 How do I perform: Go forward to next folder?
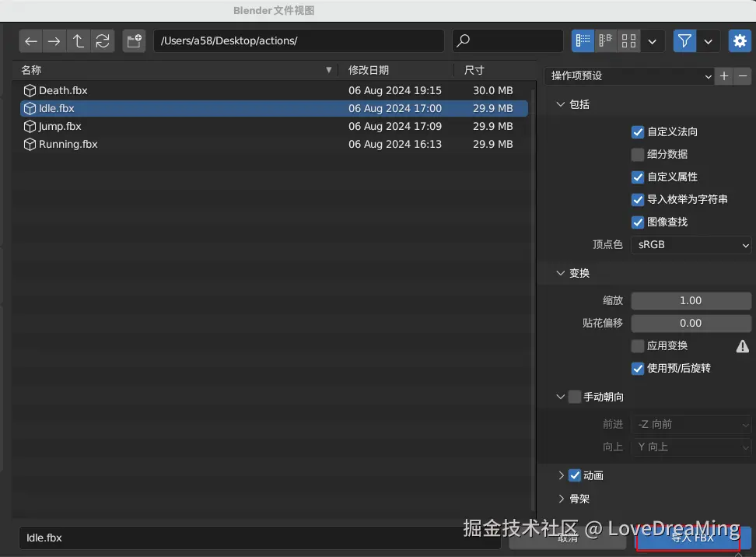click(x=54, y=41)
